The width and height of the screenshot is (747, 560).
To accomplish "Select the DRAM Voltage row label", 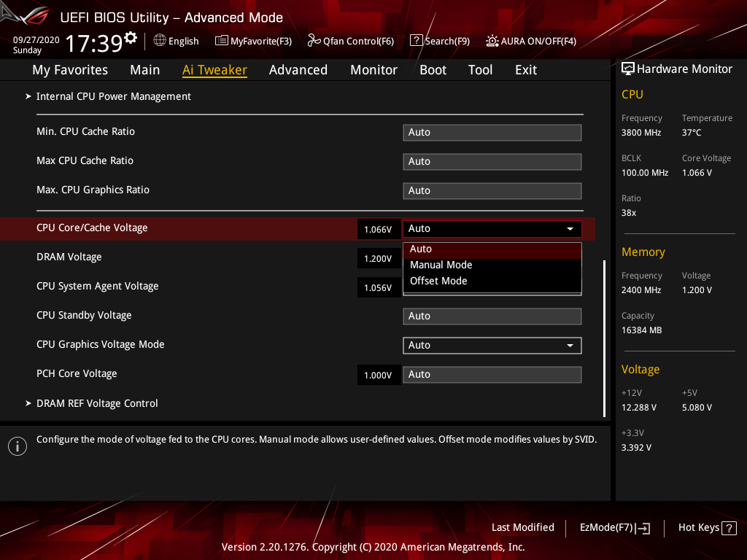I will (69, 257).
